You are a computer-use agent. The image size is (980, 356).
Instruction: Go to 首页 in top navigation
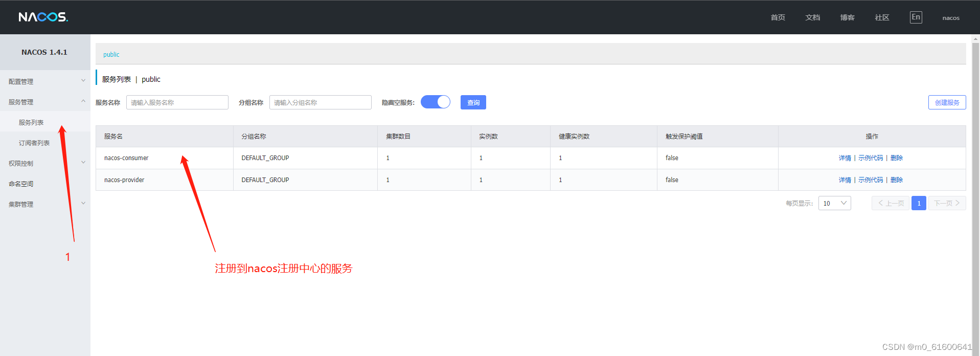point(778,17)
